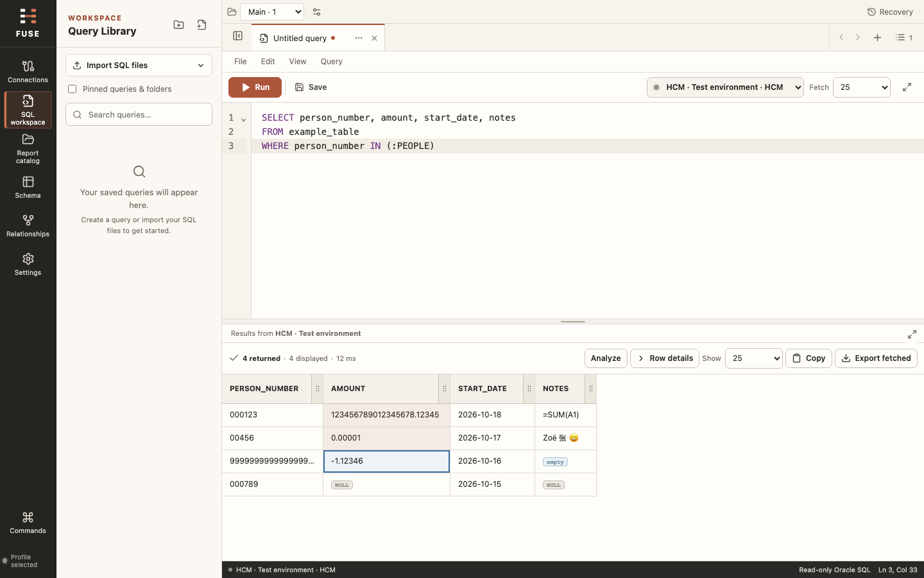The height and width of the screenshot is (578, 924).
Task: Open the HCM Test environment connection dropdown
Action: (x=725, y=87)
